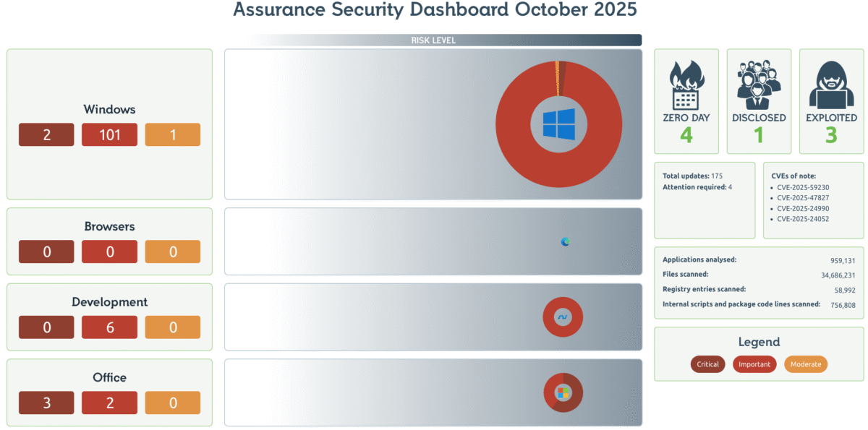This screenshot has width=868, height=430.
Task: Click the Disclosed crowd icon
Action: pyautogui.click(x=759, y=84)
